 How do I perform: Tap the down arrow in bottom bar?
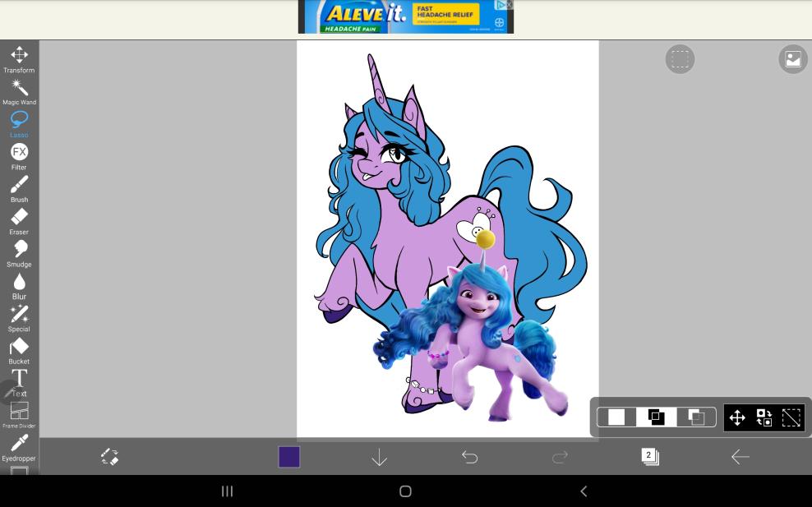click(x=379, y=457)
